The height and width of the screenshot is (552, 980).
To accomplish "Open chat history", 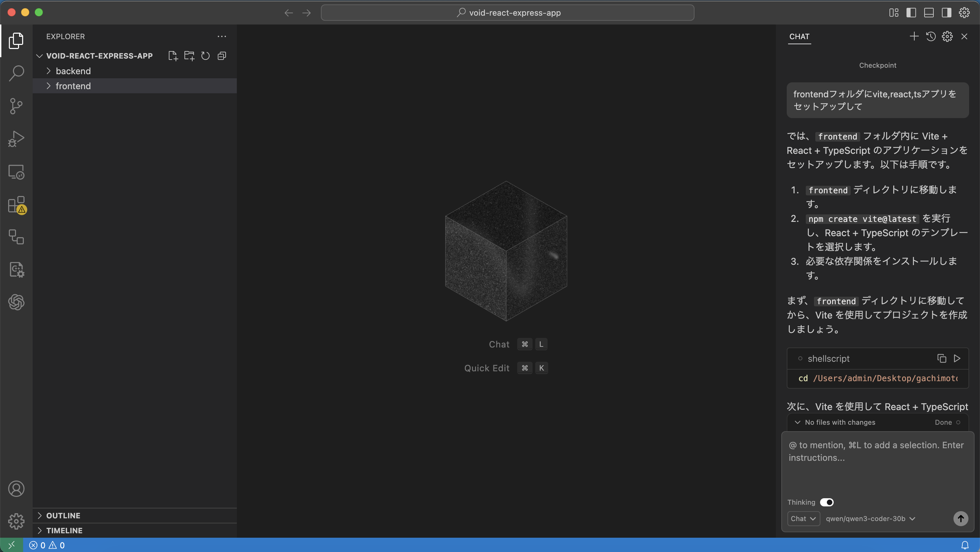I will coord(931,36).
